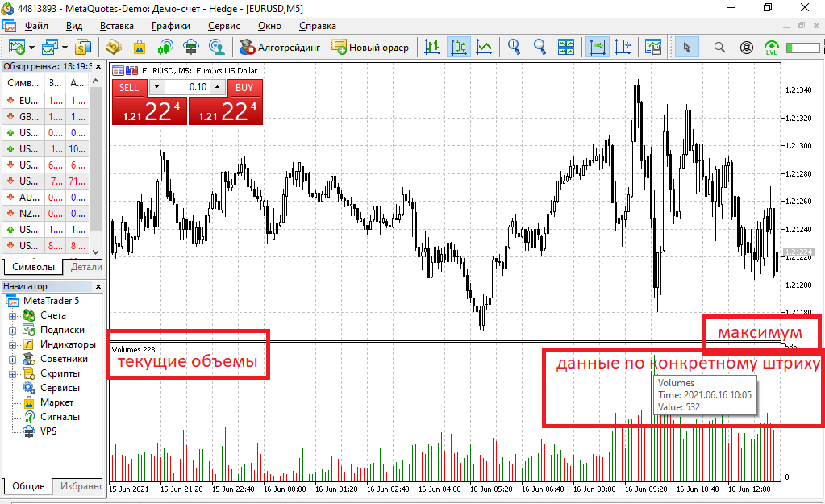The image size is (825, 504).
Task: Click the tile windows grid icon
Action: click(x=566, y=47)
